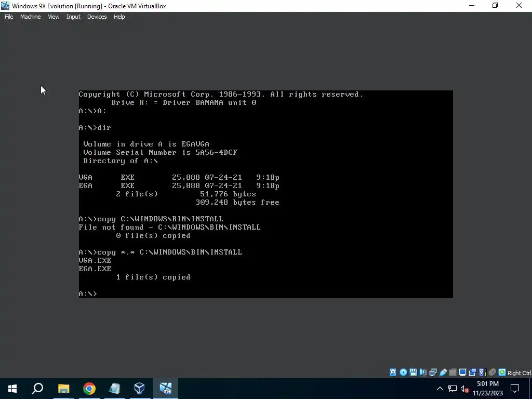
Task: Click the 'Drive R: = Driver BANANA unit 0' line
Action: [184, 102]
